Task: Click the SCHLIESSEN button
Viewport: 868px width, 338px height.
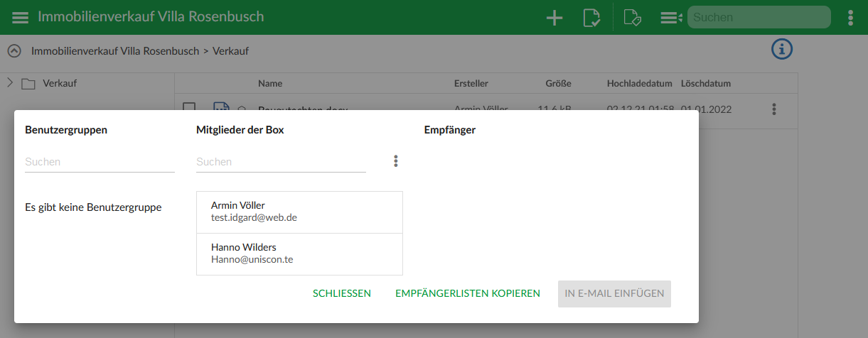Action: [x=342, y=293]
